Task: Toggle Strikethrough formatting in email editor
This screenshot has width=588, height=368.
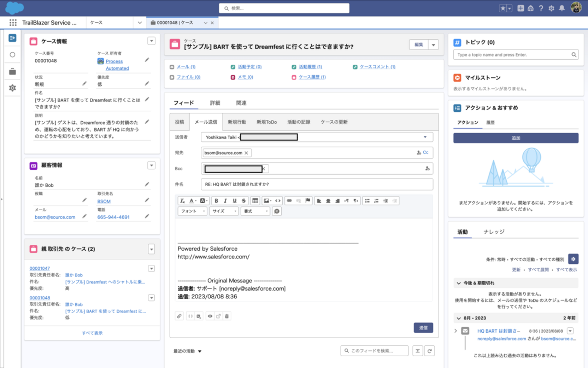Action: [244, 201]
